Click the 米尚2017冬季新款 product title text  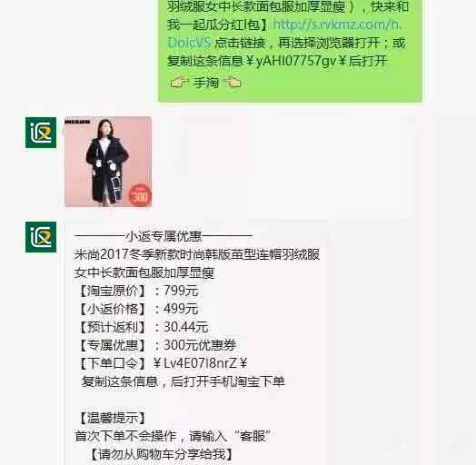pos(197,263)
